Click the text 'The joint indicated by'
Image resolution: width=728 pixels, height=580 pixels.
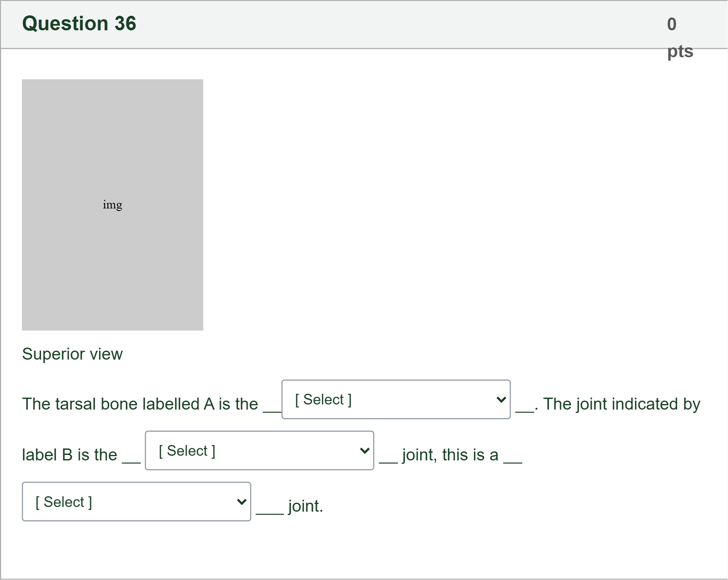(621, 404)
